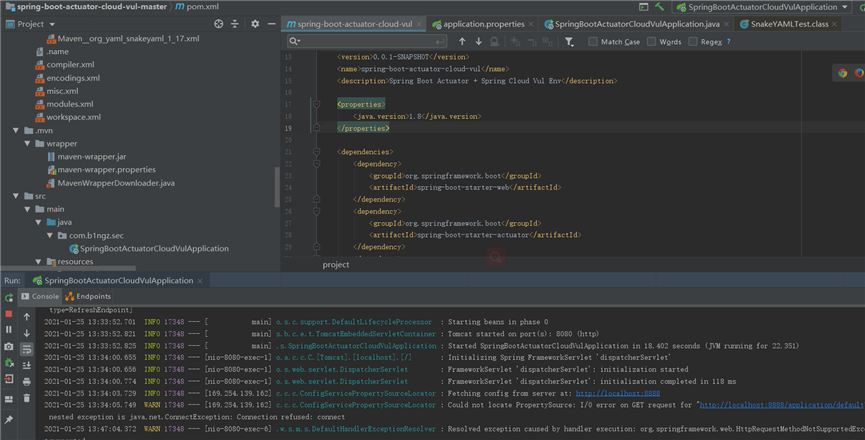The height and width of the screenshot is (440, 865).
Task: Switch to the spring-boot-actuator-cloud-vul pom tab
Action: click(x=353, y=24)
